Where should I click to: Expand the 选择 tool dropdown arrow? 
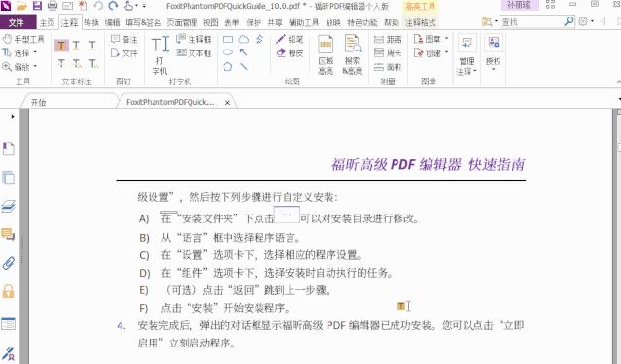35,52
